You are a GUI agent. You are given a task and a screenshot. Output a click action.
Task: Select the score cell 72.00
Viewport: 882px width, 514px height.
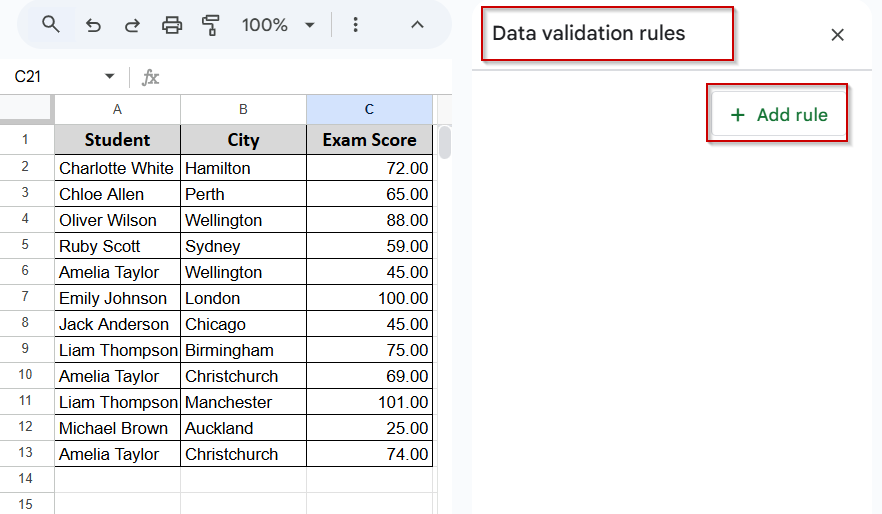(x=369, y=168)
